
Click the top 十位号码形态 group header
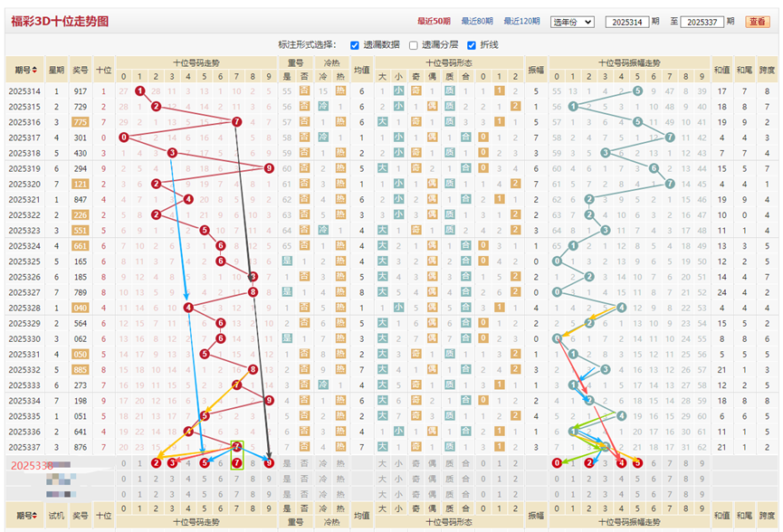448,63
